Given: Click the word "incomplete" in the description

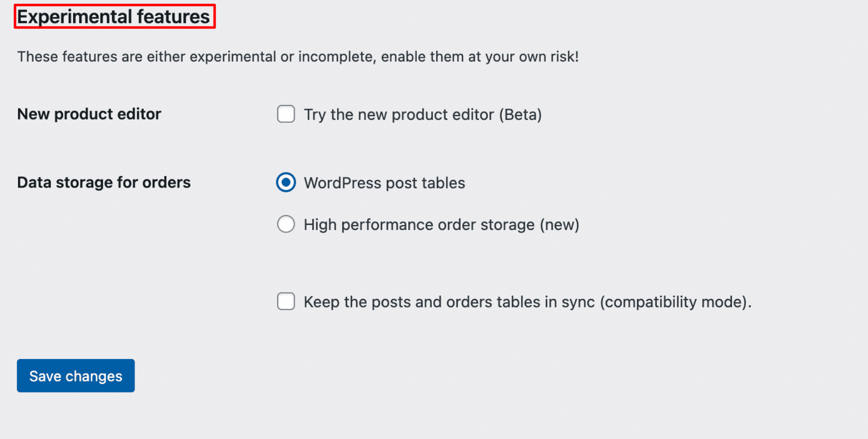Looking at the screenshot, I should coord(336,56).
